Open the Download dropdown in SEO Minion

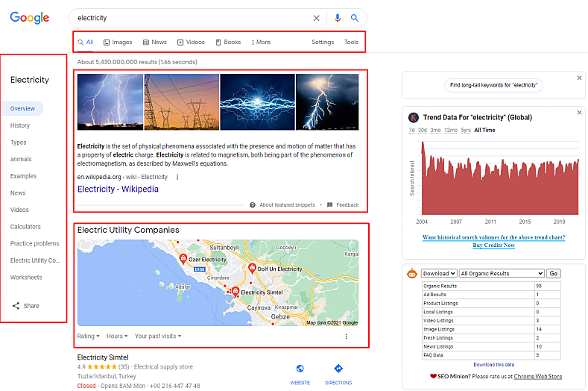point(439,273)
